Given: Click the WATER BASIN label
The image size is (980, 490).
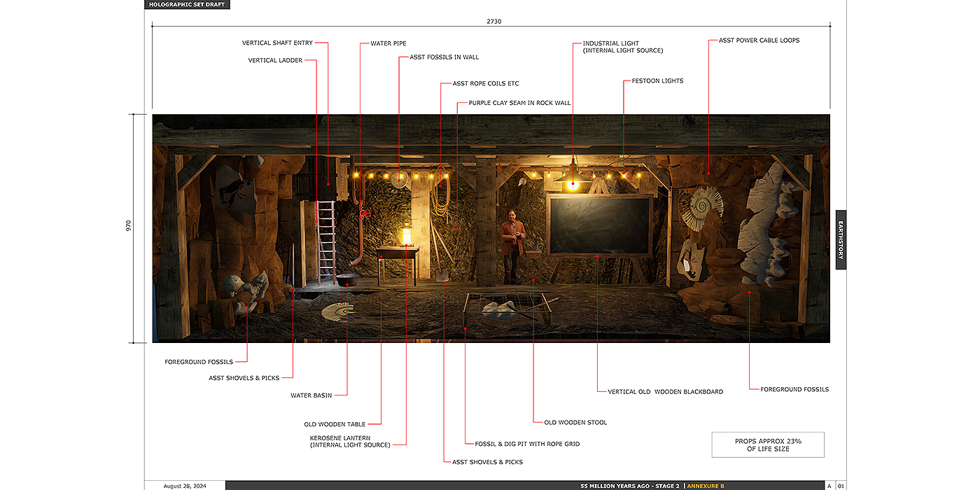Looking at the screenshot, I should [x=311, y=395].
